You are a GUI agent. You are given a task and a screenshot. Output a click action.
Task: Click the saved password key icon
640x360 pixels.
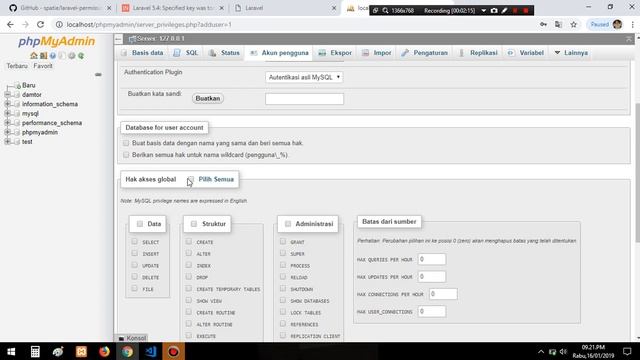[543, 24]
